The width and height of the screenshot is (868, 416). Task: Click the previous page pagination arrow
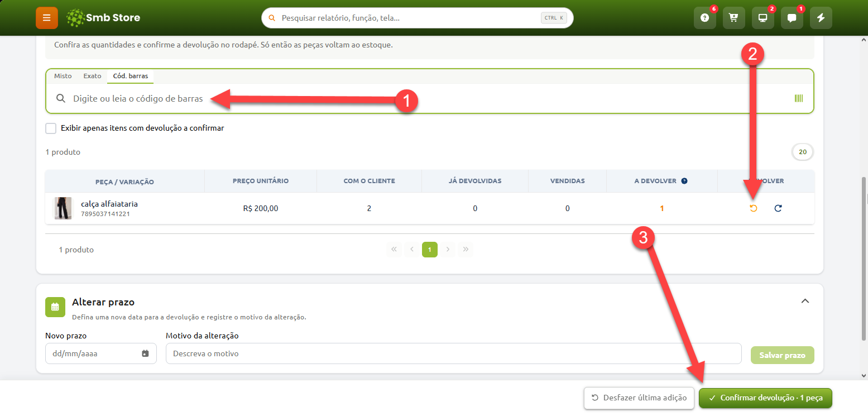pos(412,250)
